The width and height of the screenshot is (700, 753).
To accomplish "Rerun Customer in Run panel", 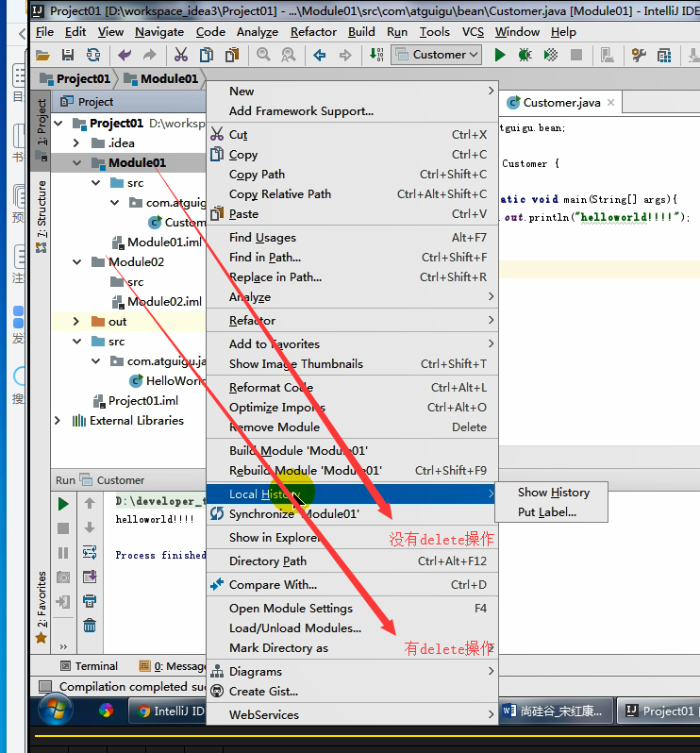I will click(x=63, y=504).
